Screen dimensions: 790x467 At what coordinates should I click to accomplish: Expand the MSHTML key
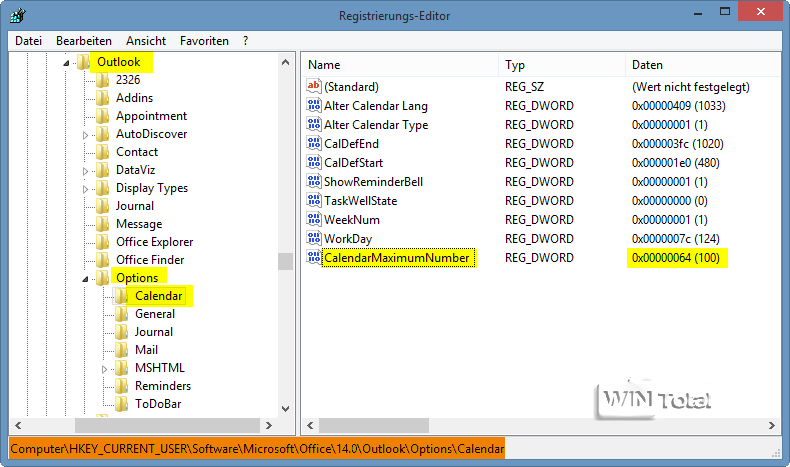click(x=104, y=369)
